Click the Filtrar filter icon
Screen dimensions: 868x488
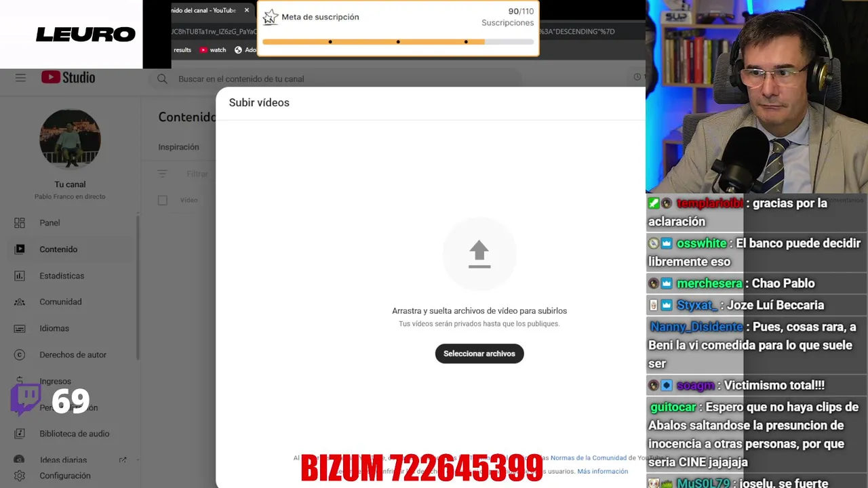coord(162,174)
